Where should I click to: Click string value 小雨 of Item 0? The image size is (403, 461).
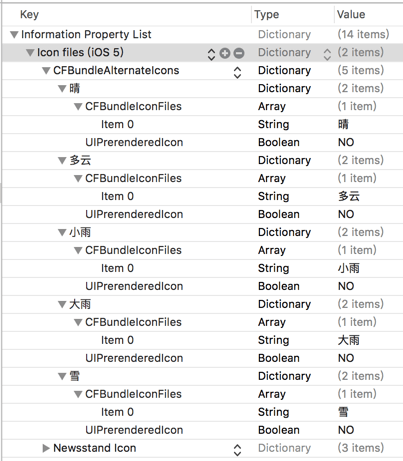(x=349, y=268)
